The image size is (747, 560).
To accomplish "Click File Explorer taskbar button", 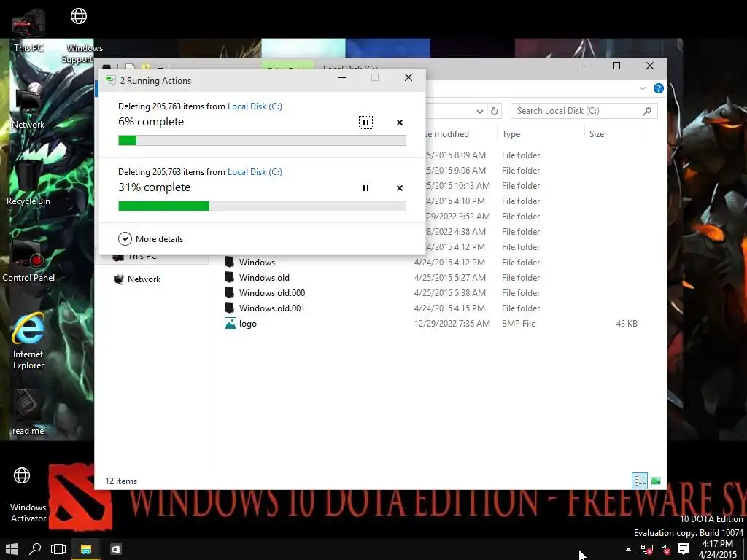I will click(x=86, y=549).
